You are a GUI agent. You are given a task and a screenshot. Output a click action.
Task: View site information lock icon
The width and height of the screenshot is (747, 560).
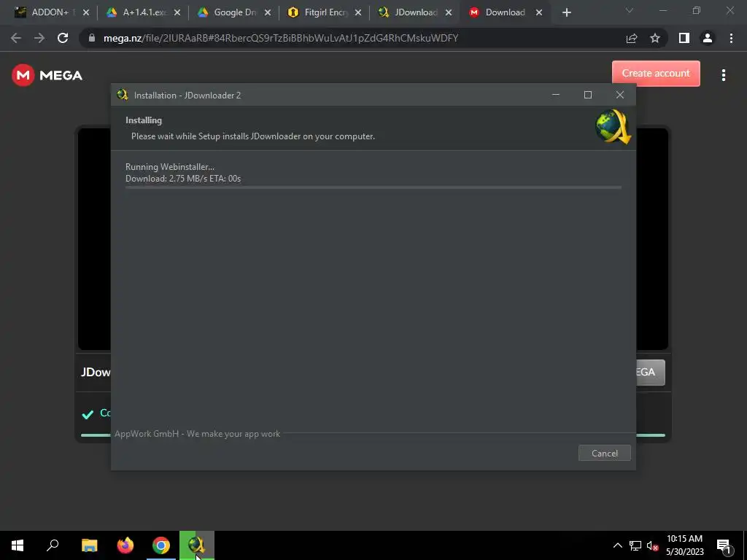coord(92,38)
